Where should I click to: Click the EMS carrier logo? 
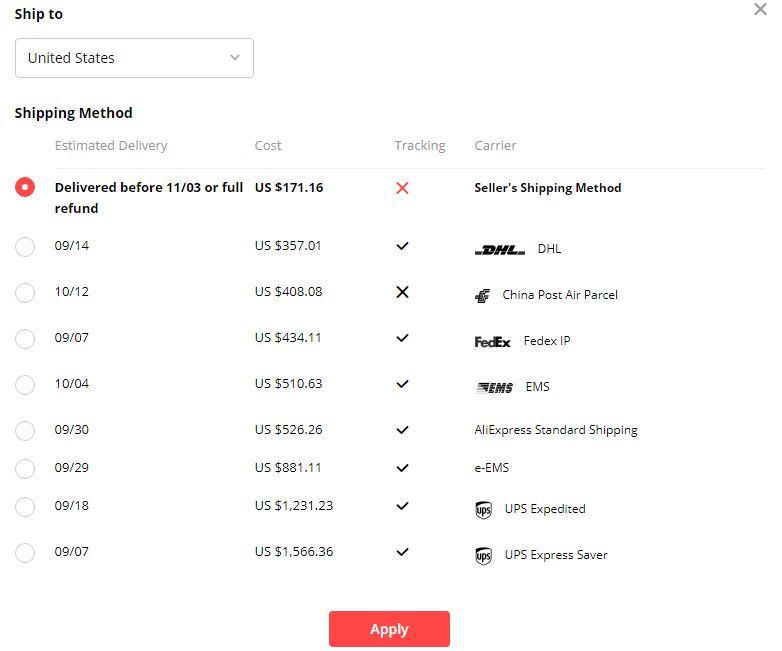pyautogui.click(x=494, y=388)
